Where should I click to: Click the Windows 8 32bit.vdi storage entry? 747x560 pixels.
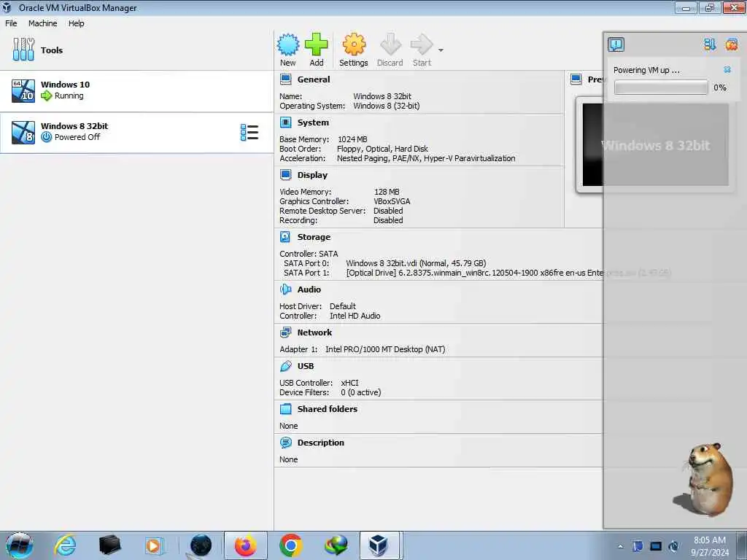point(415,262)
